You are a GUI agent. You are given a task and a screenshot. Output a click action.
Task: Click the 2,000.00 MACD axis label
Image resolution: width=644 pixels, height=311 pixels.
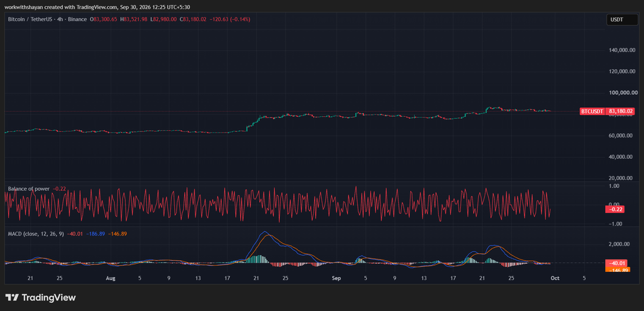coord(619,244)
